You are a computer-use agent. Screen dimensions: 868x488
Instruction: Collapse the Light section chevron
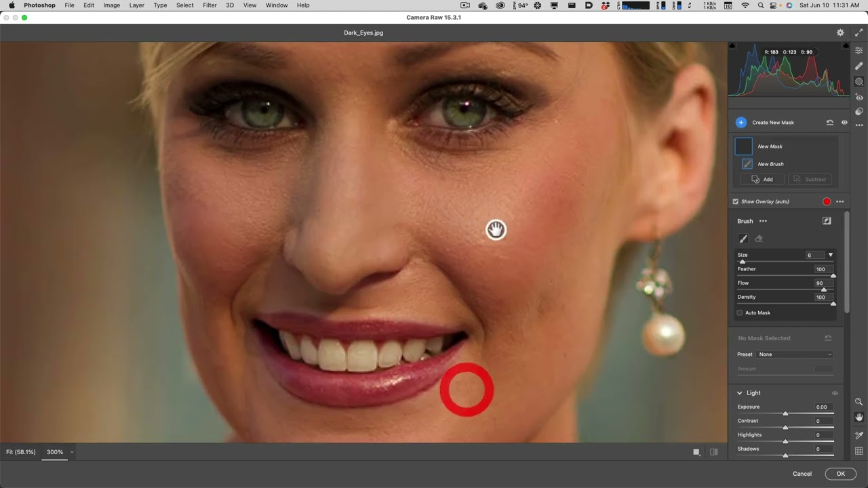(740, 393)
